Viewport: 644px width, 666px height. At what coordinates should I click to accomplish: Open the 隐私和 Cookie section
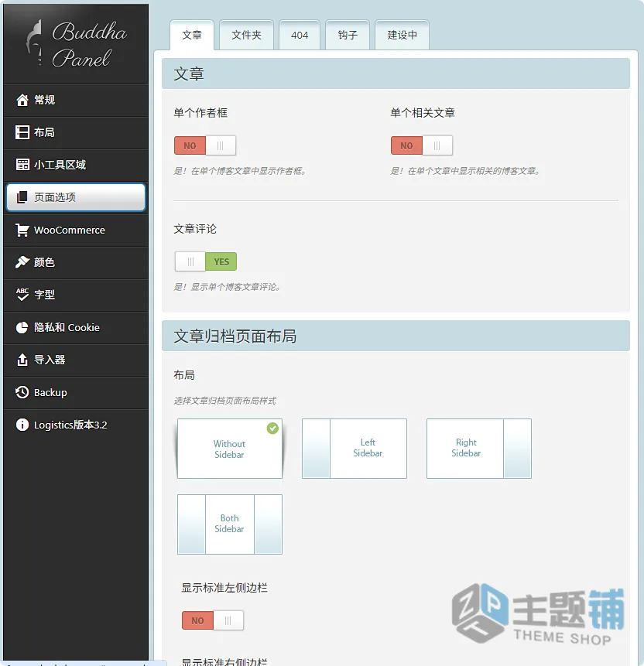76,327
